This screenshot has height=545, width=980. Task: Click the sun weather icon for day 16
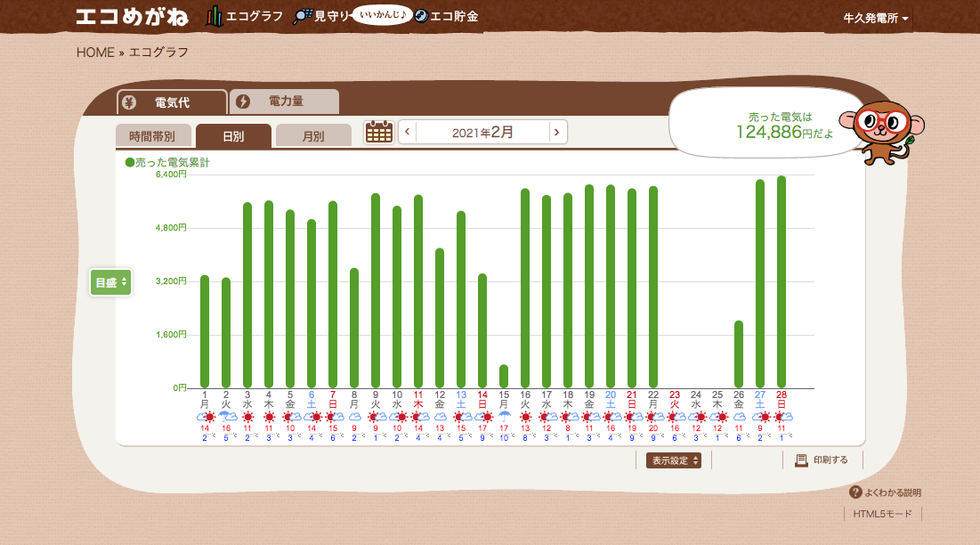525,417
